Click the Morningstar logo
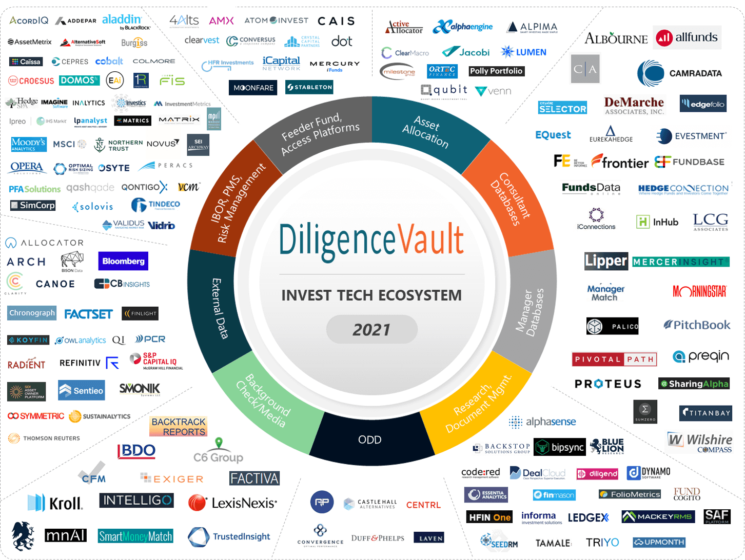 pyautogui.click(x=700, y=291)
